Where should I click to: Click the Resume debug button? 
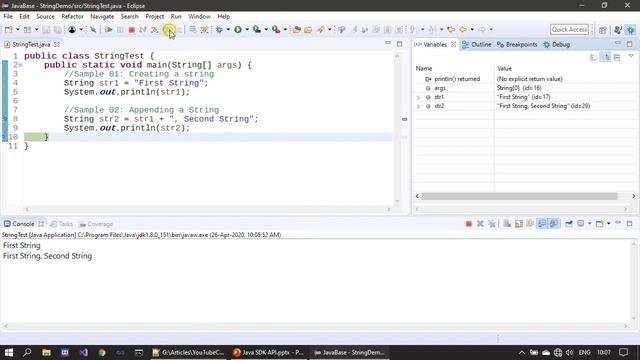(x=108, y=29)
